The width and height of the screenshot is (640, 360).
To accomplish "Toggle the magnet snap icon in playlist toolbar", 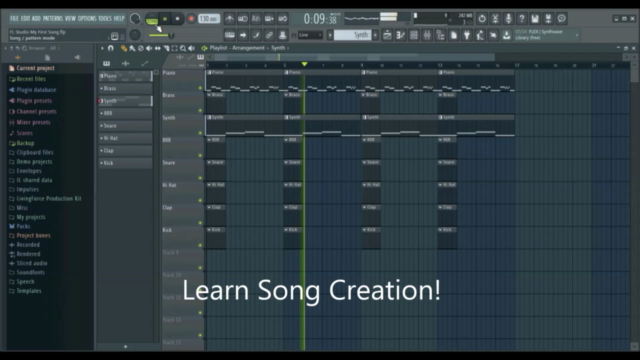I will tap(111, 48).
